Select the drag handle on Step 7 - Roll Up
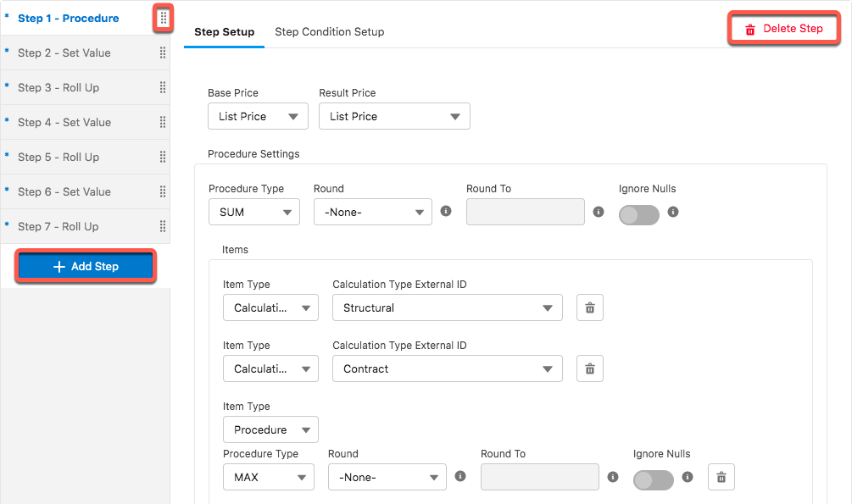852x504 pixels. coord(162,226)
